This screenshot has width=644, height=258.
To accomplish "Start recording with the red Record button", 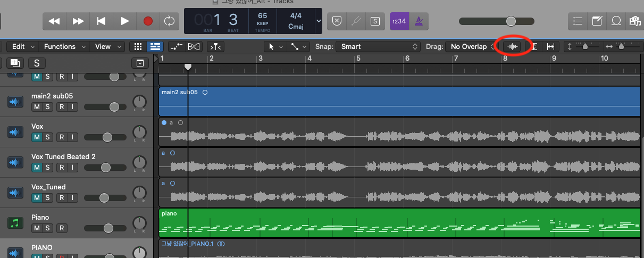I will (148, 21).
